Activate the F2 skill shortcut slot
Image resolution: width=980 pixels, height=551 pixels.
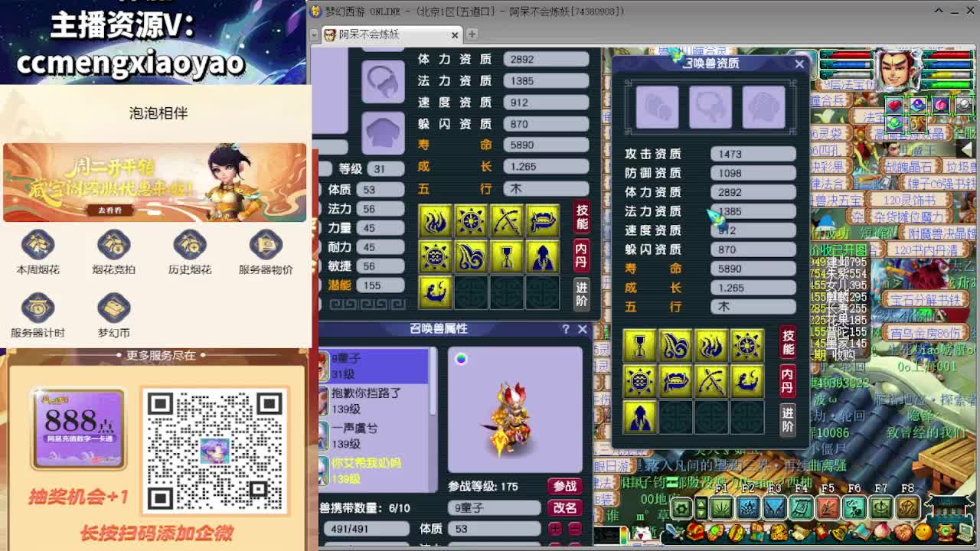748,507
